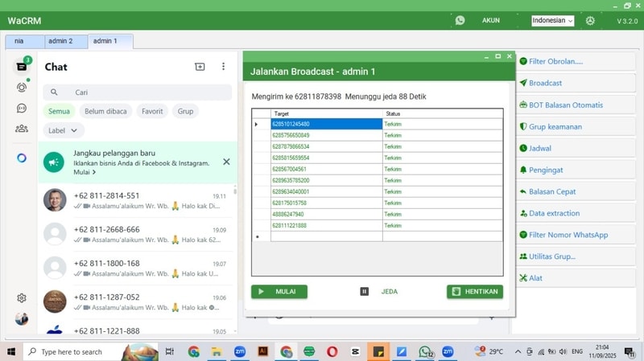Image resolution: width=644 pixels, height=361 pixels.
Task: Select the target cell 628567004561
Action: click(327, 169)
